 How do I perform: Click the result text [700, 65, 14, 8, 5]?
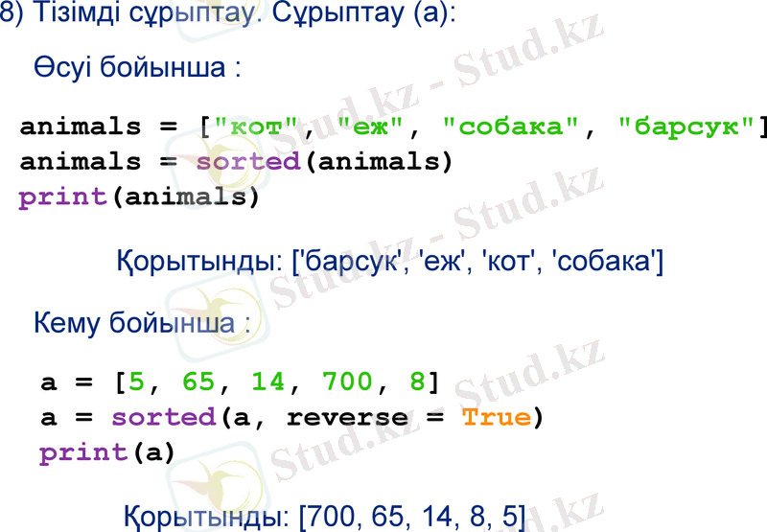(x=412, y=518)
